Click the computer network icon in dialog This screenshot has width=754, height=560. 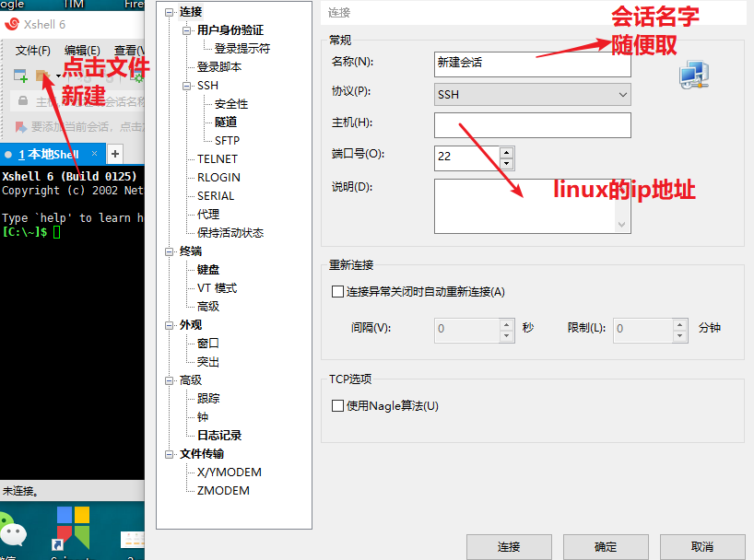click(694, 75)
